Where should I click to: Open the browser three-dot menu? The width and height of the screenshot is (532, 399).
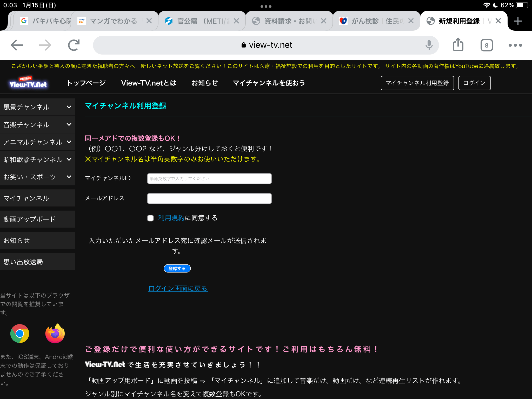coord(515,45)
